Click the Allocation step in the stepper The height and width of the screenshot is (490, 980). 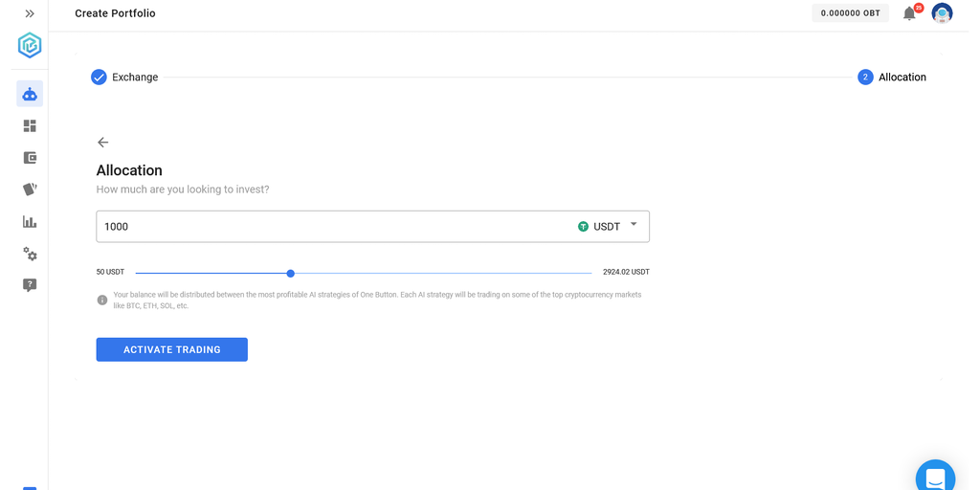pyautogui.click(x=892, y=78)
